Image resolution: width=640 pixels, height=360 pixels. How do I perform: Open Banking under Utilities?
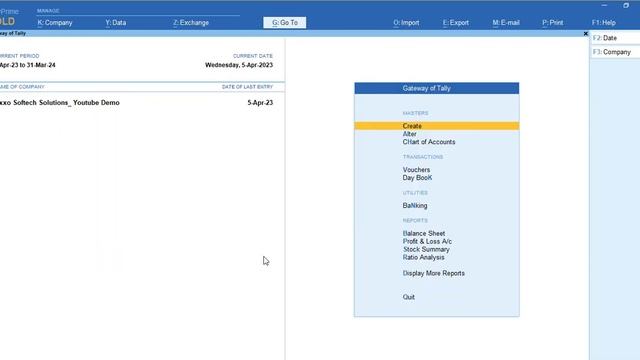click(x=415, y=206)
